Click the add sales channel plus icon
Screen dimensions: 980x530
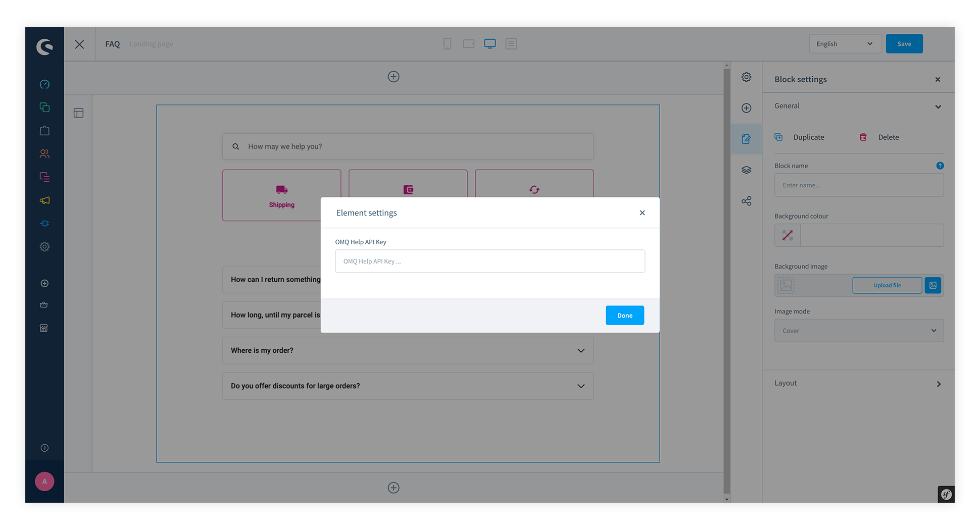(x=44, y=283)
